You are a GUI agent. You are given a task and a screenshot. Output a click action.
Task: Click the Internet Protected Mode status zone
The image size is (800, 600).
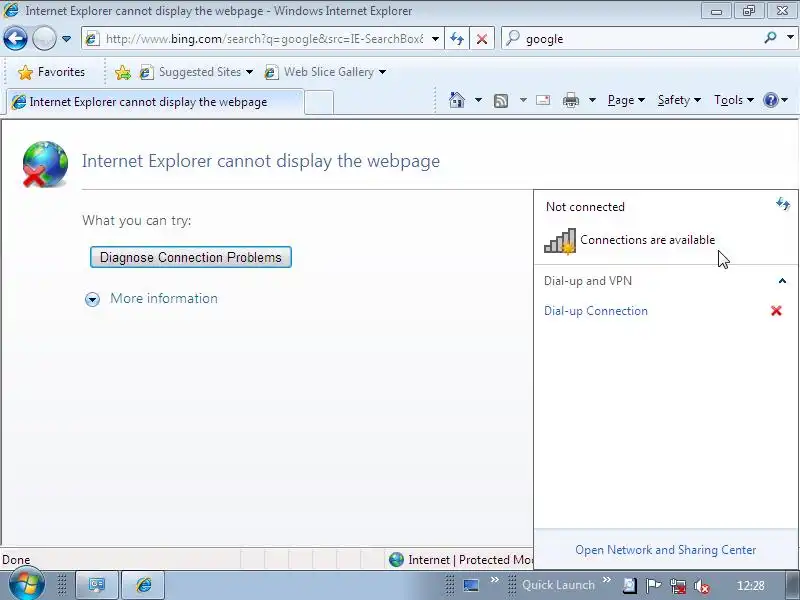(462, 560)
